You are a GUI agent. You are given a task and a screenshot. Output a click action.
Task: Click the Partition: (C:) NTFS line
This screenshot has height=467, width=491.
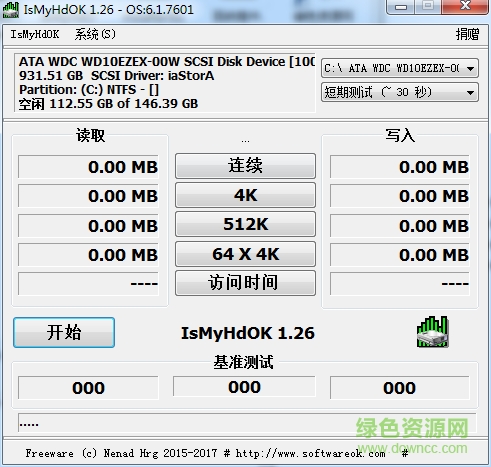tap(89, 90)
